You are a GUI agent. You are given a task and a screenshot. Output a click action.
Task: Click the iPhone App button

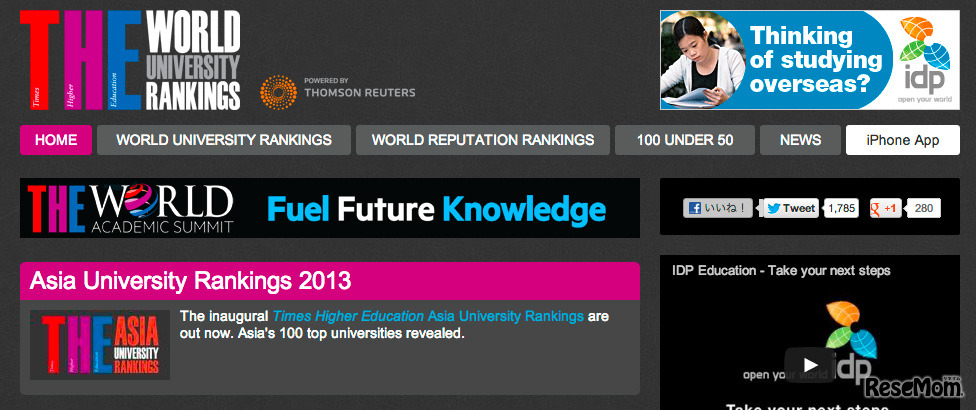click(903, 140)
